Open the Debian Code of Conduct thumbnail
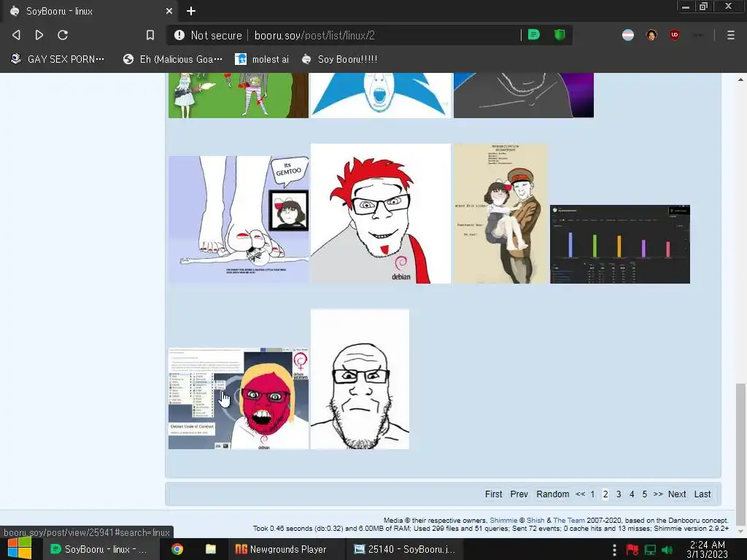This screenshot has width=747, height=560. click(239, 399)
